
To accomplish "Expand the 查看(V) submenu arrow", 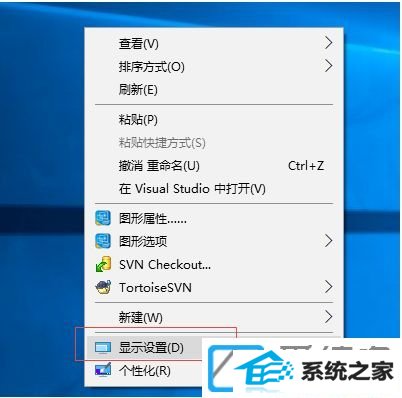I will (x=329, y=43).
